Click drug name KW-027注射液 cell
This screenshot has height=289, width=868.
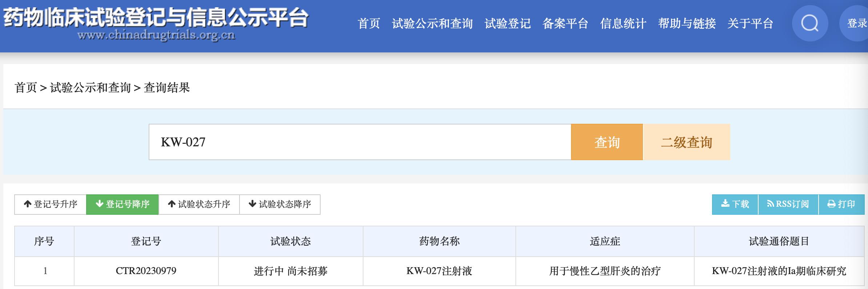439,271
